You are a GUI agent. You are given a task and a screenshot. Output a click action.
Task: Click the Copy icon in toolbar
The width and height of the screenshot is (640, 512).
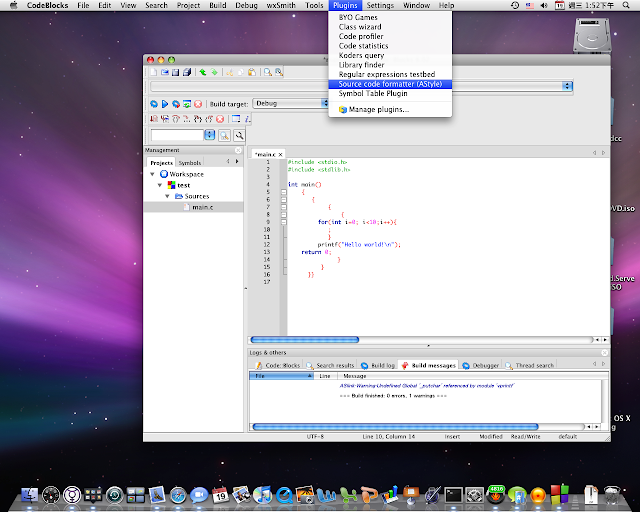click(x=241, y=72)
